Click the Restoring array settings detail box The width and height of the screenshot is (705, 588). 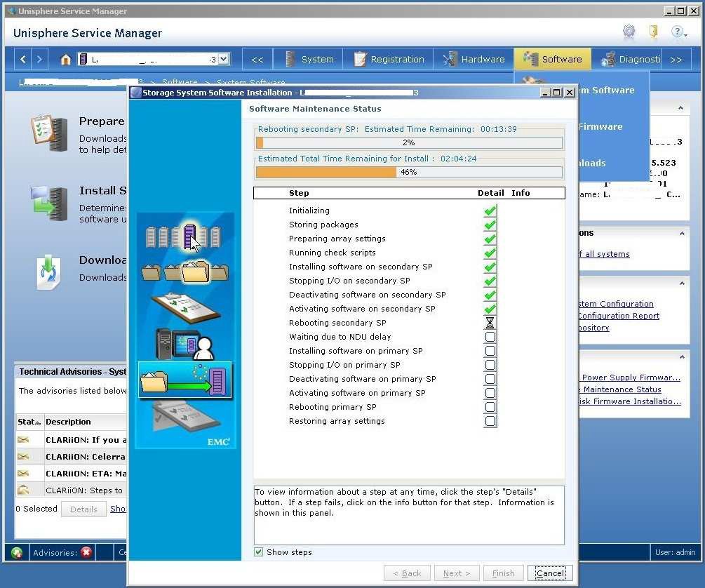[490, 421]
